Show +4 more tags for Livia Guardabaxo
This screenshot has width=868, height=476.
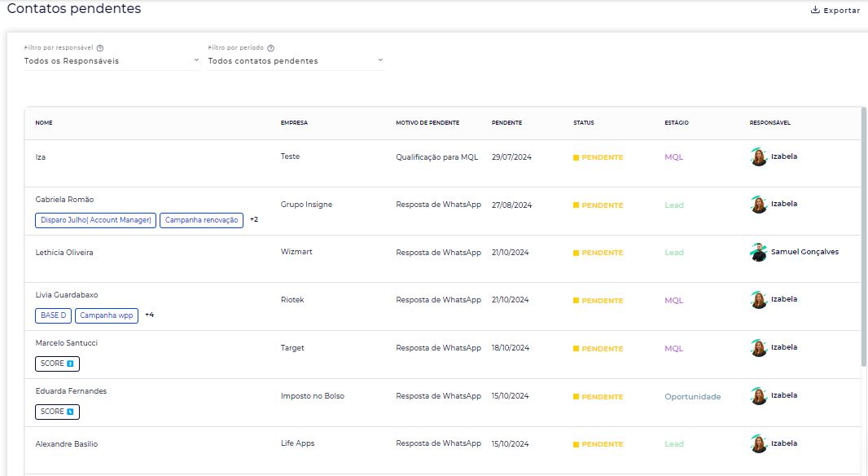pos(150,315)
